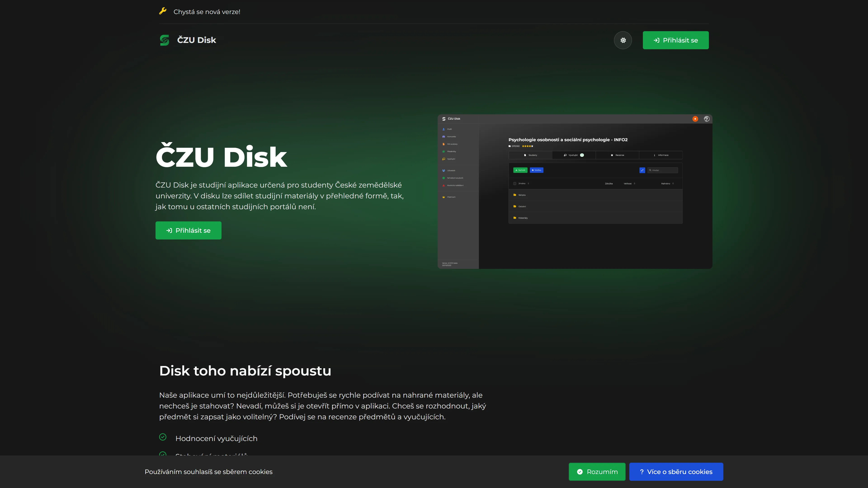Image resolution: width=868 pixels, height=488 pixels.
Task: Select the Vyučující tab in preview
Action: point(573,155)
